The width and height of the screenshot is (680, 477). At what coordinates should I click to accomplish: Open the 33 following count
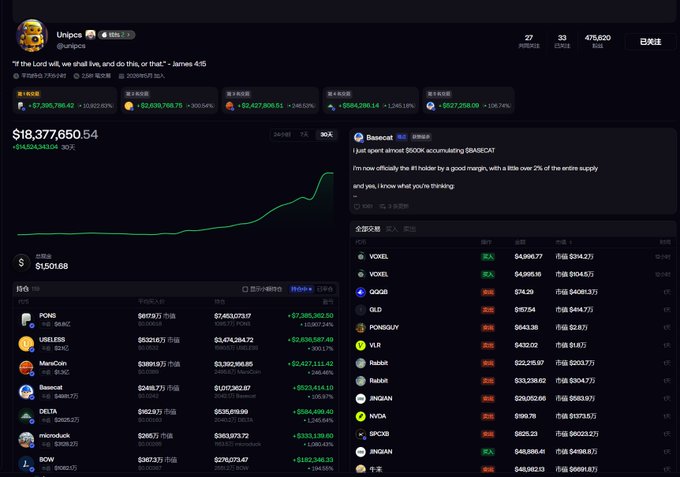(562, 41)
